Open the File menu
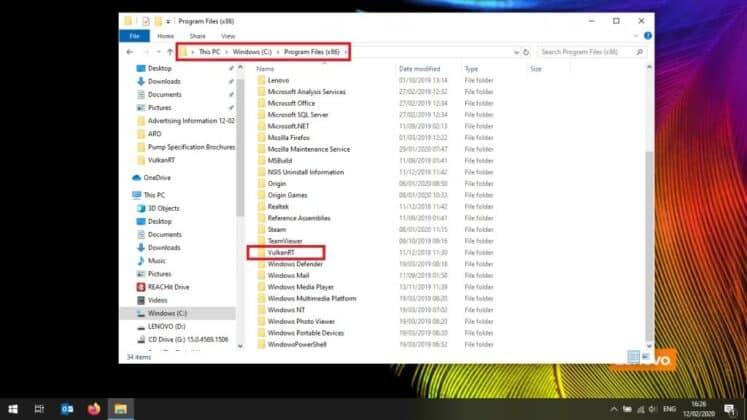747x420 pixels. (134, 35)
